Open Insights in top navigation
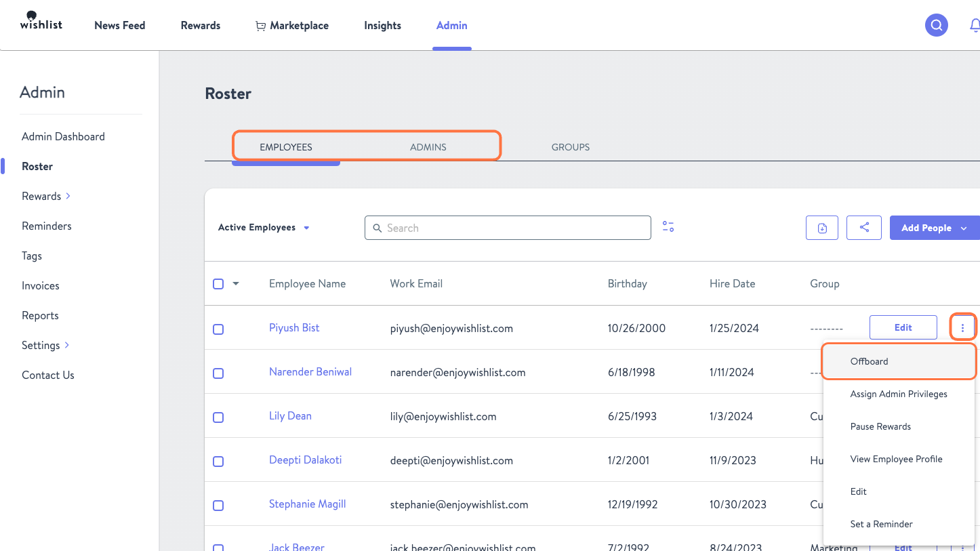Screen dimensions: 980x551 click(382, 26)
